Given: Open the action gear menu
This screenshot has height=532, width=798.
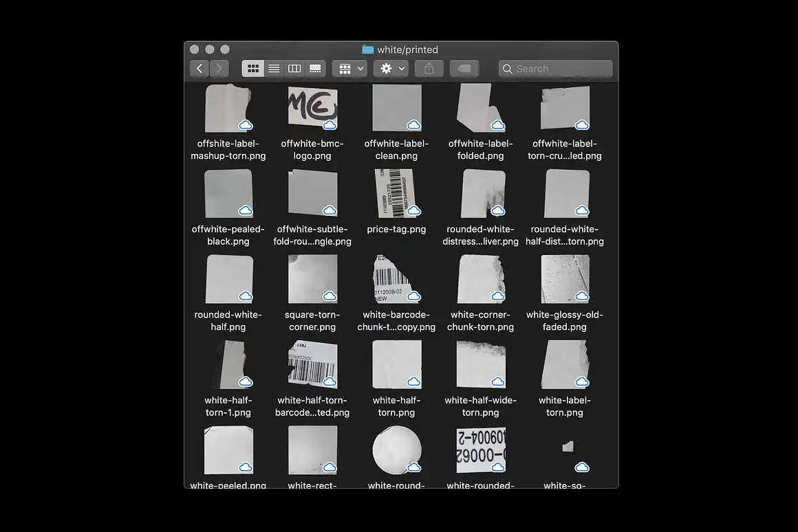Looking at the screenshot, I should [387, 68].
